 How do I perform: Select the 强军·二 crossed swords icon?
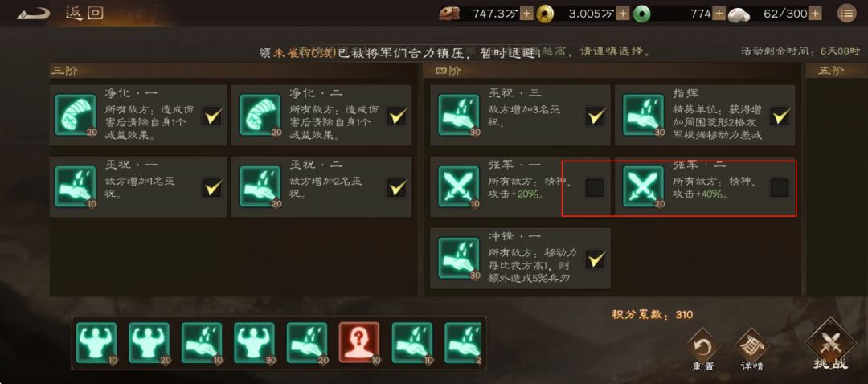pyautogui.click(x=644, y=186)
